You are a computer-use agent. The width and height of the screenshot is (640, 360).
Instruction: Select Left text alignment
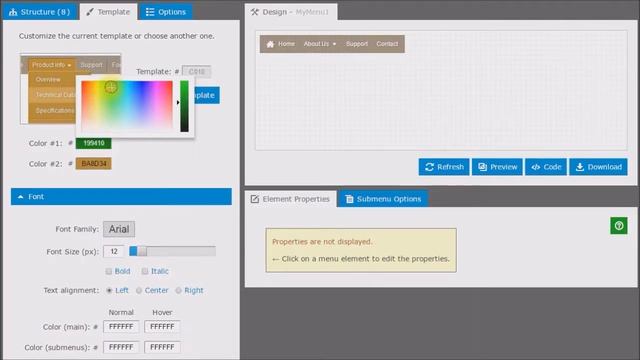[x=109, y=291]
